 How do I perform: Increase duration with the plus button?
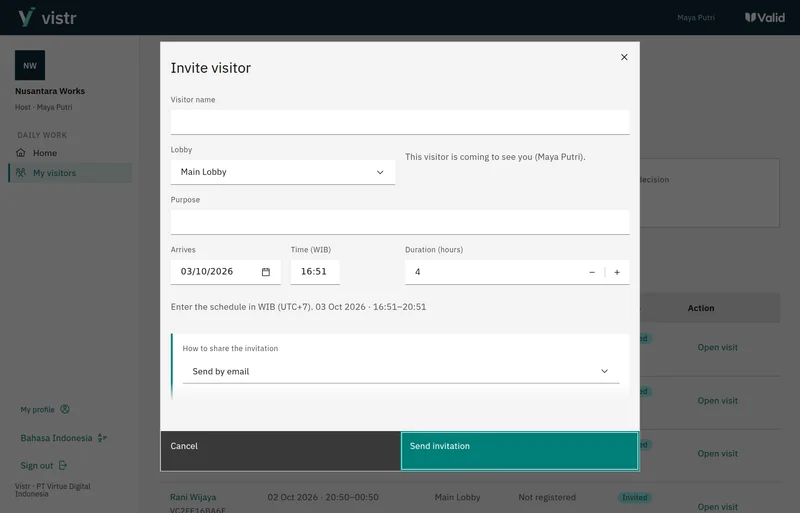click(617, 273)
